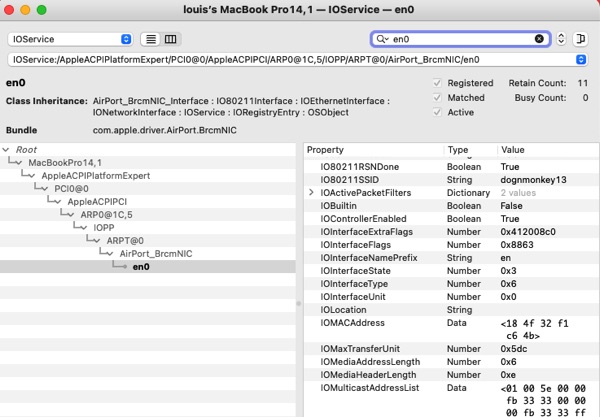Select the AppleACPIPlatformExpert tree item

click(93, 175)
